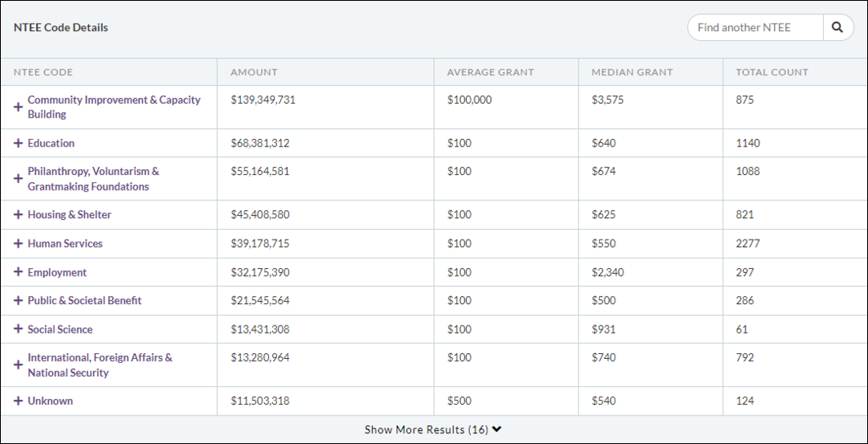Sort by Median Grant column header
This screenshot has width=868, height=444.
pos(632,72)
